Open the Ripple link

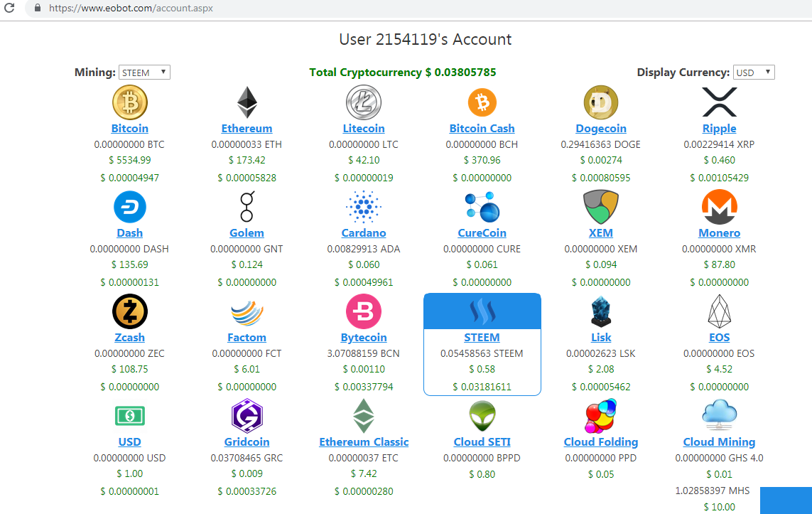tap(720, 129)
